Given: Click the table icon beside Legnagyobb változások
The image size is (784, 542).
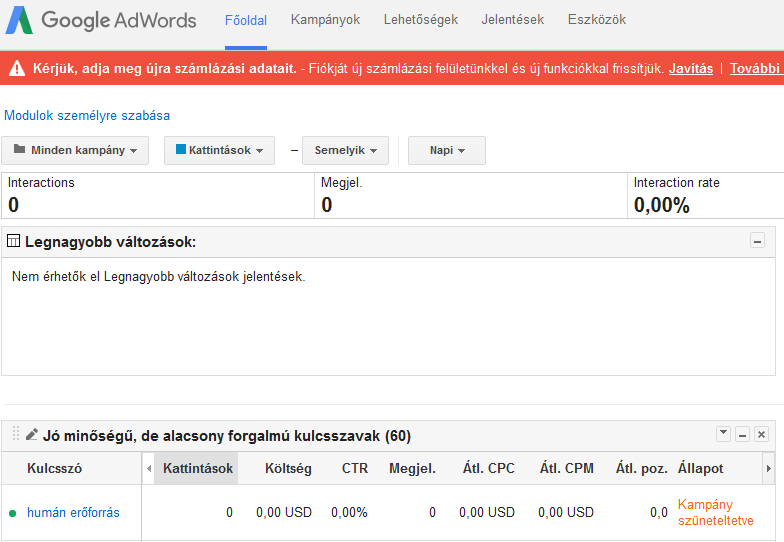Looking at the screenshot, I should click(x=14, y=241).
